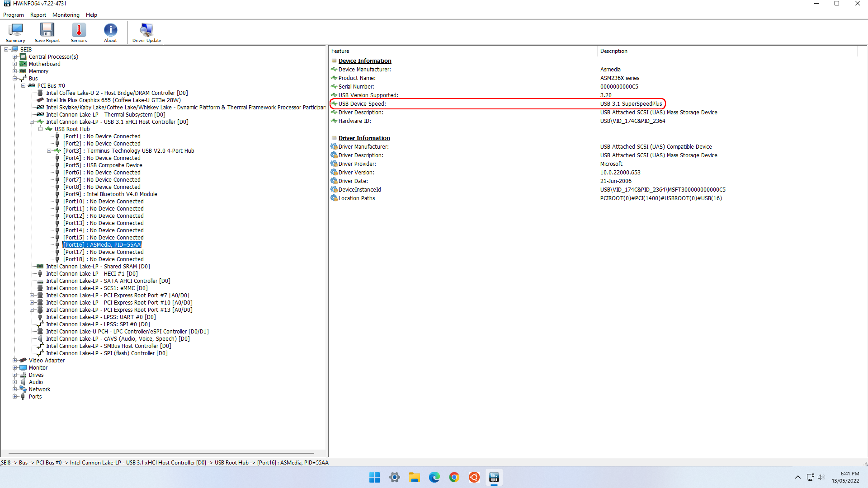Click the Hardware ID row
Viewport: 868px width, 488px height.
(x=497, y=121)
